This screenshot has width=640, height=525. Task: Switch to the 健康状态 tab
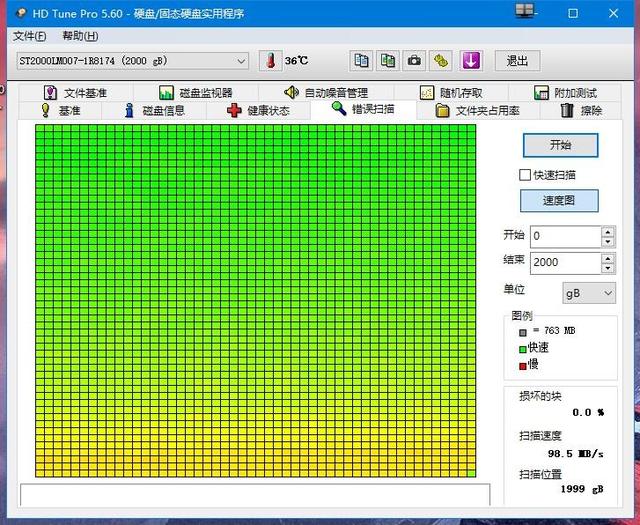[x=258, y=111]
